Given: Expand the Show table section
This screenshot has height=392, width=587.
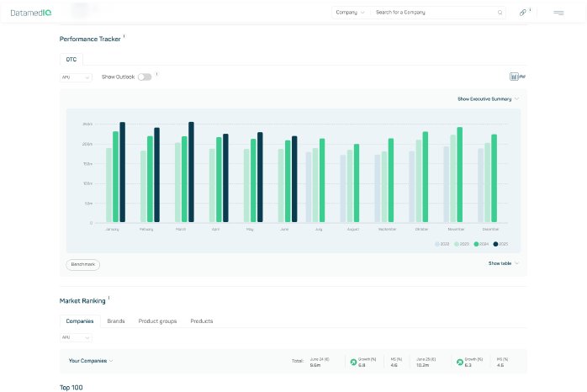Looking at the screenshot, I should point(503,263).
